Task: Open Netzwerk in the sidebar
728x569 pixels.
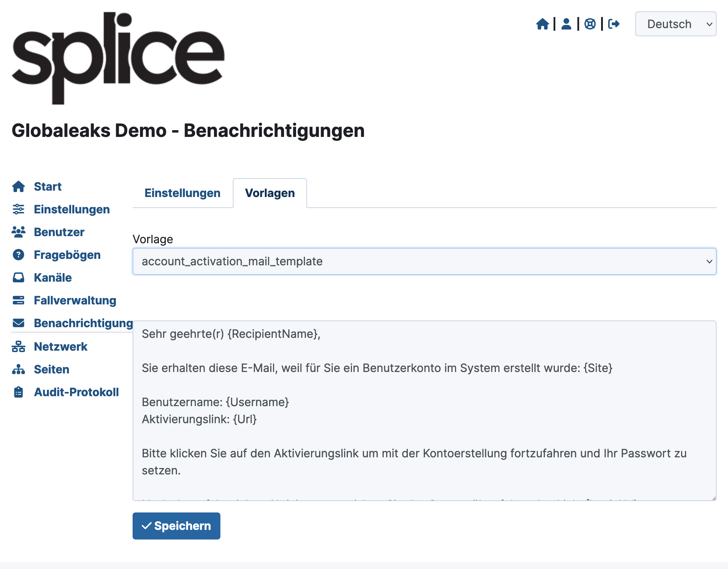Action: coord(60,346)
